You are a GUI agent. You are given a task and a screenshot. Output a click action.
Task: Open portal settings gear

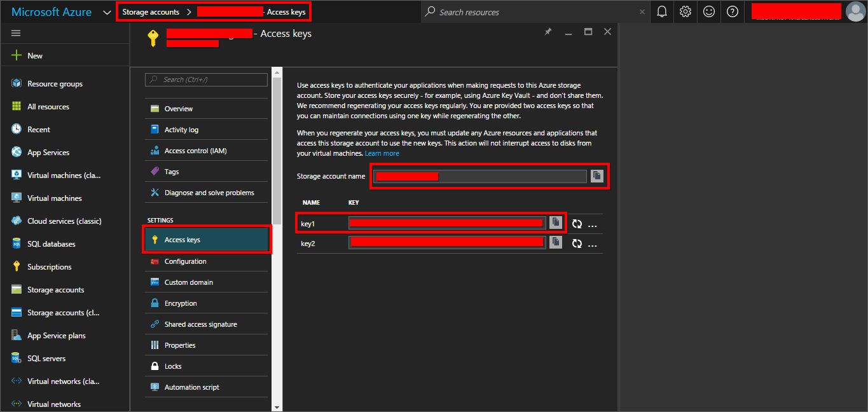(x=685, y=11)
